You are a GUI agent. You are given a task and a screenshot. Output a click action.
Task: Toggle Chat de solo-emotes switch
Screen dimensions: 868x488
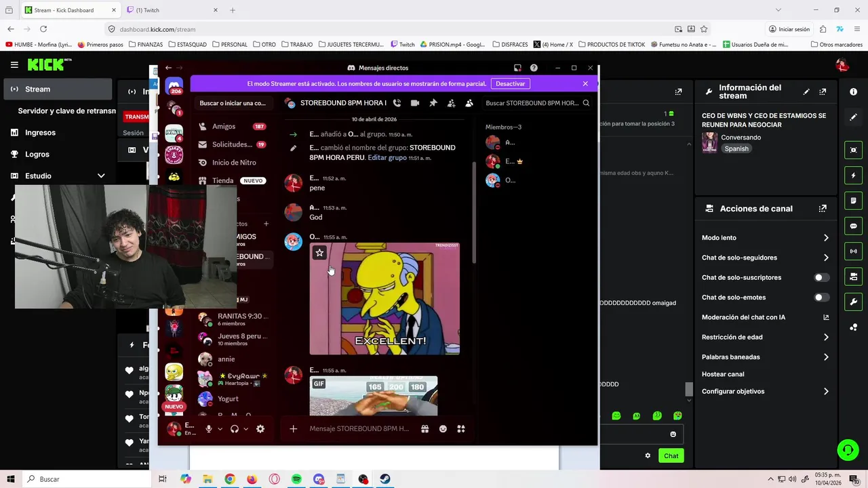pyautogui.click(x=821, y=298)
